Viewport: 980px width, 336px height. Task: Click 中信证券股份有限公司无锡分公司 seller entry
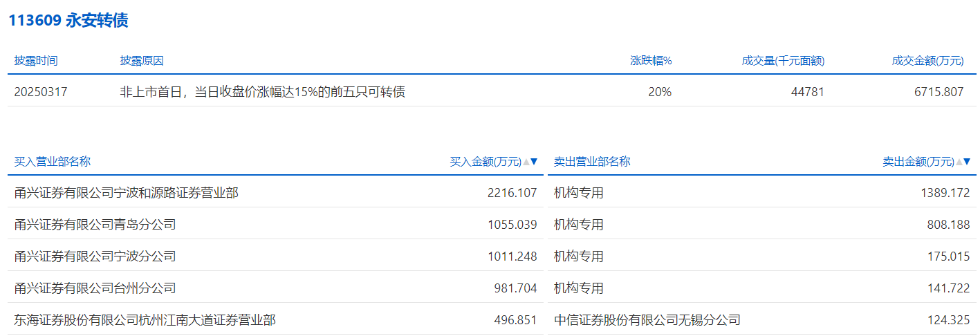(647, 320)
